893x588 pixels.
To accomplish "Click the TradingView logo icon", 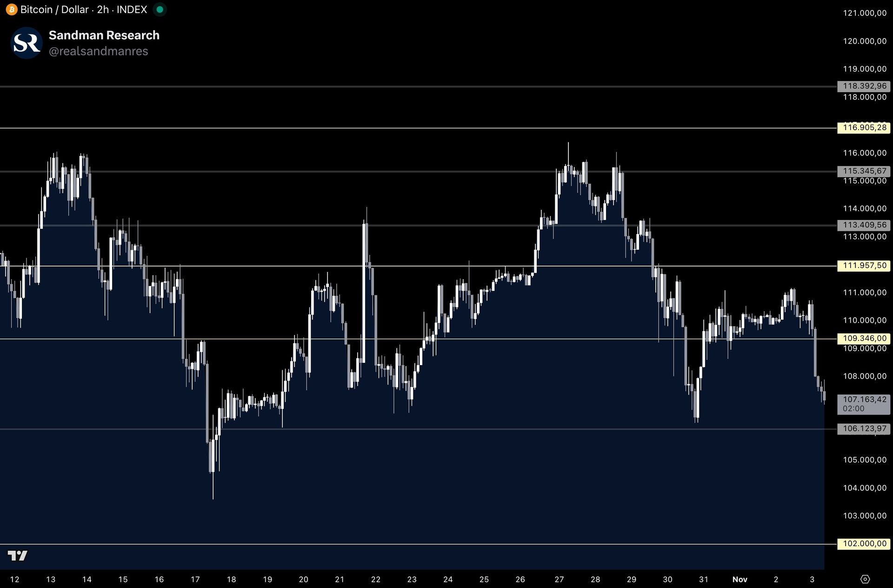I will [x=18, y=555].
